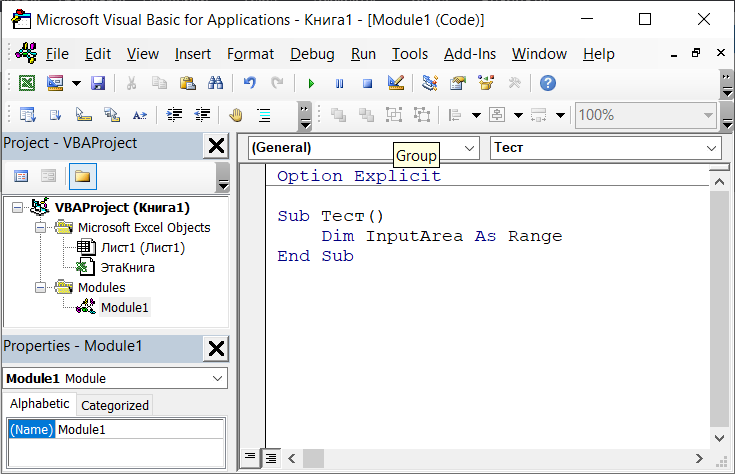Open the Tools menu
The height and width of the screenshot is (474, 735).
click(x=410, y=54)
